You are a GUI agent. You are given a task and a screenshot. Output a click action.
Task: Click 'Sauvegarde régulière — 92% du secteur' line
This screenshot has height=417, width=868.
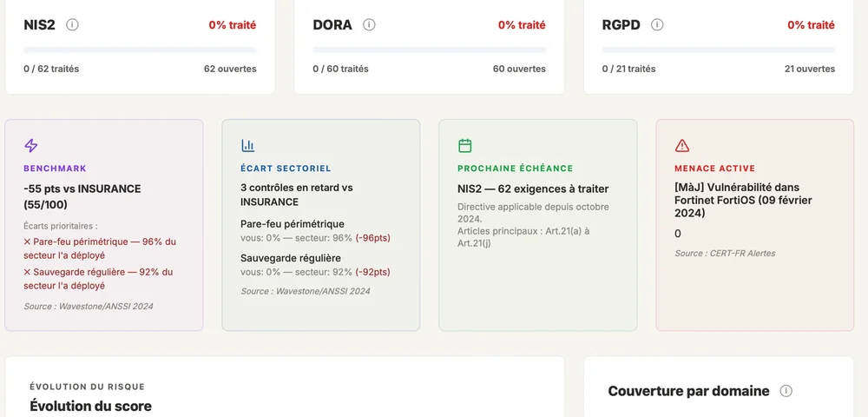pyautogui.click(x=99, y=279)
